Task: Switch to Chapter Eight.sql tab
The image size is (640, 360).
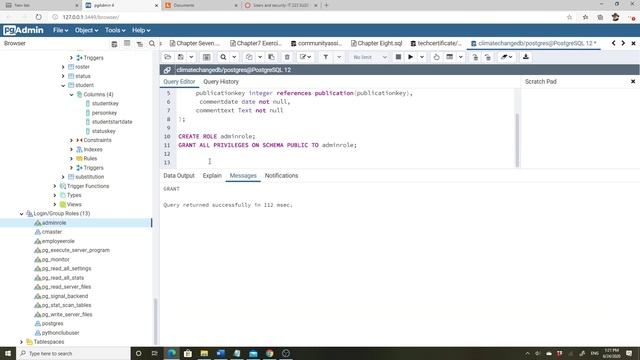Action: (376, 43)
